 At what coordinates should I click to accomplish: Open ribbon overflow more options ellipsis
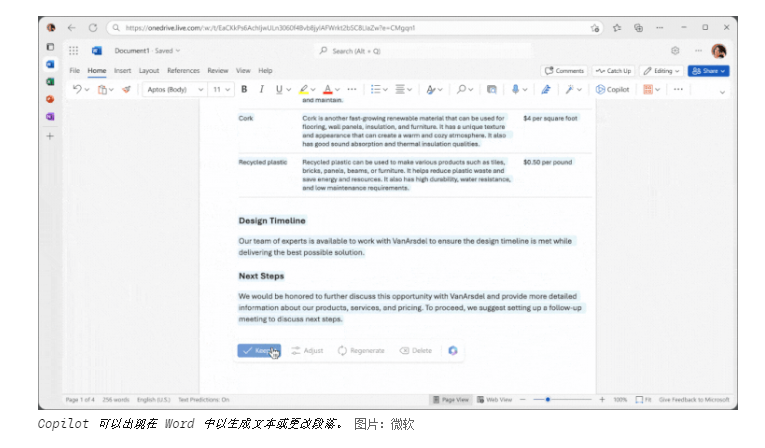[x=678, y=89]
